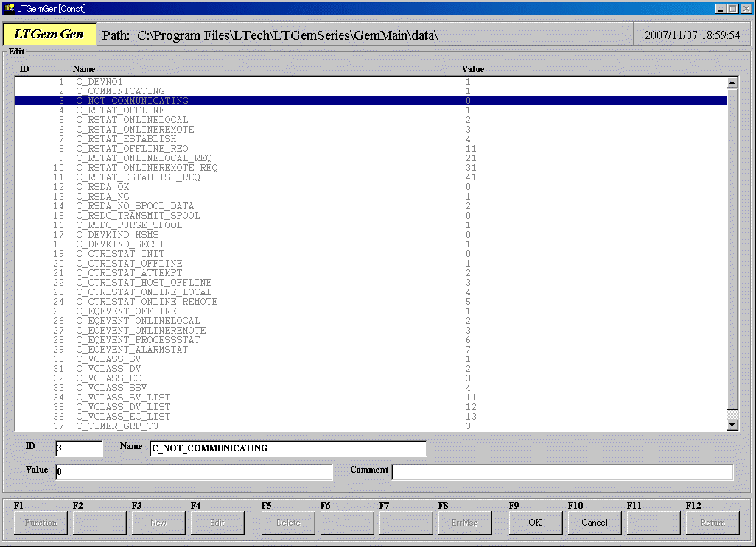Select the C_TIMER_GRP_T3 row
Screen dimensions: 756x547
pyautogui.click(x=117, y=426)
